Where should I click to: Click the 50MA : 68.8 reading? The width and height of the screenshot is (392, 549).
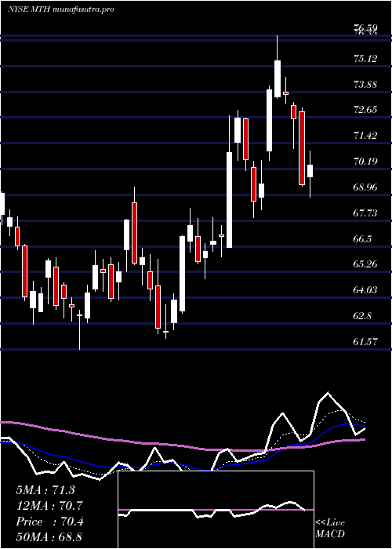[x=49, y=536]
